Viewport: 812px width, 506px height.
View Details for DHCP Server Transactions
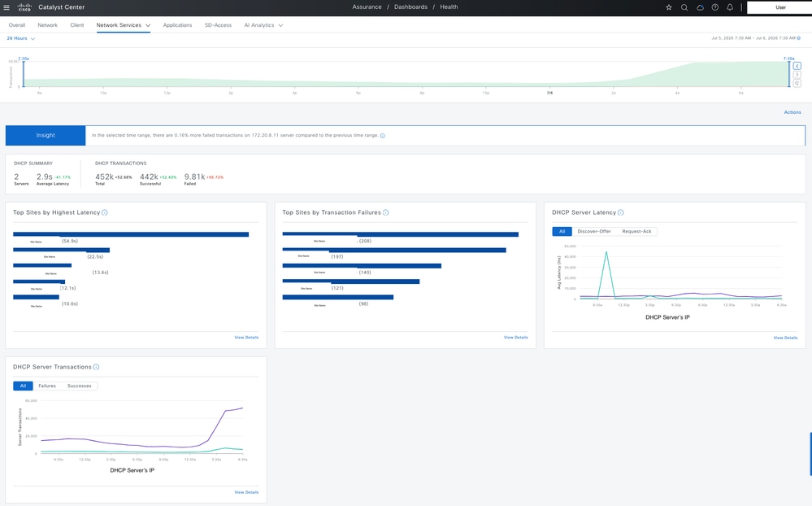pos(246,492)
